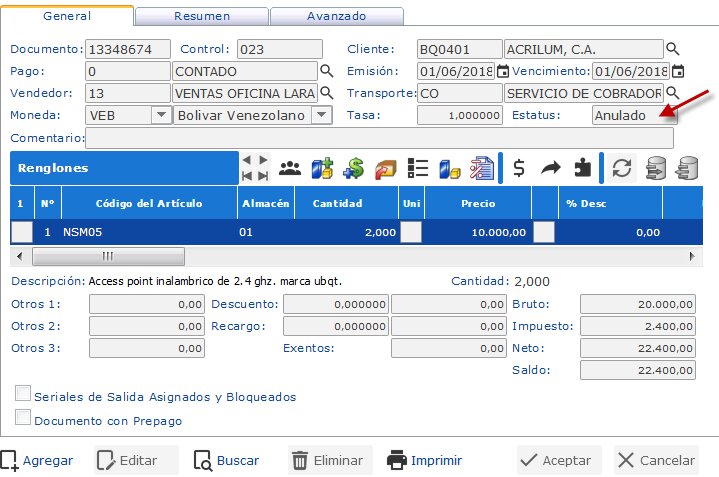
Task: Click the list view icon in toolbar
Action: (418, 168)
